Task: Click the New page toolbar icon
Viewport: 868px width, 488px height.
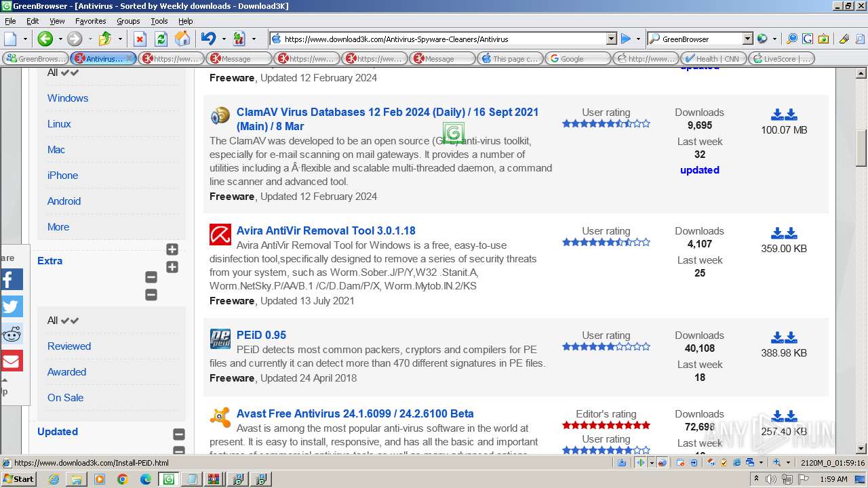Action: [11, 39]
